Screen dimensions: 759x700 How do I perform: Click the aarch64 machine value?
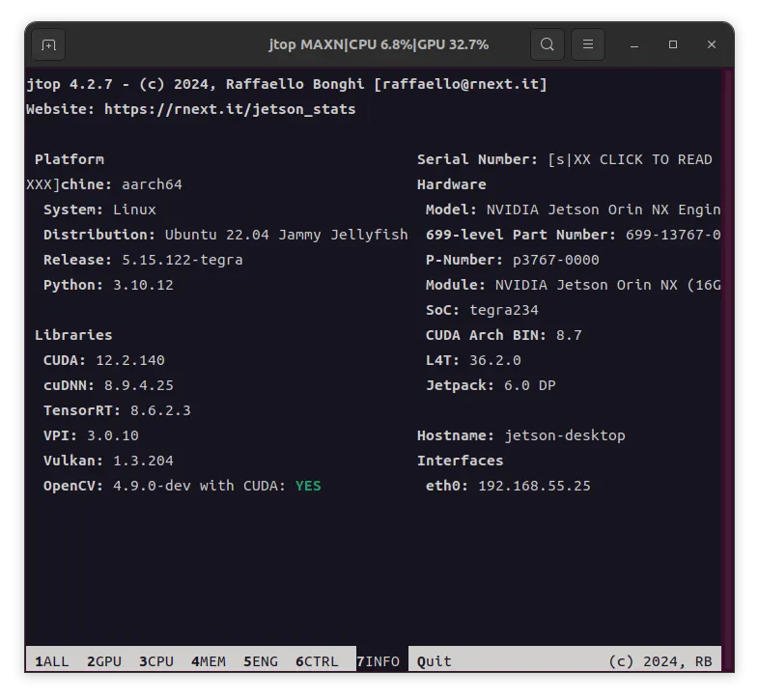coord(152,185)
